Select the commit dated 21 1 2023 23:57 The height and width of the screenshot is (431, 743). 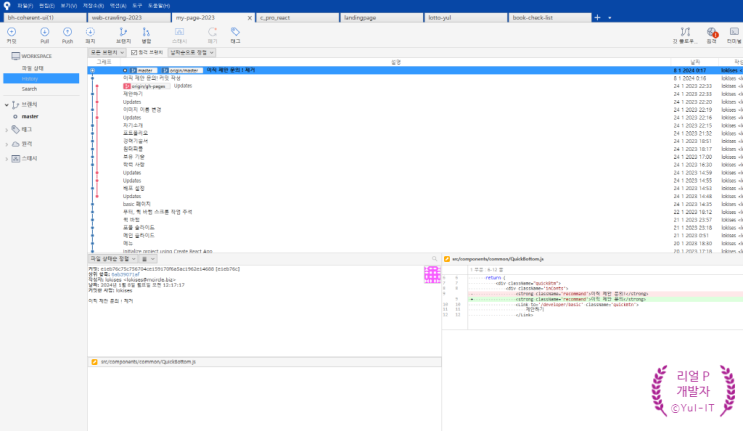click(415, 220)
